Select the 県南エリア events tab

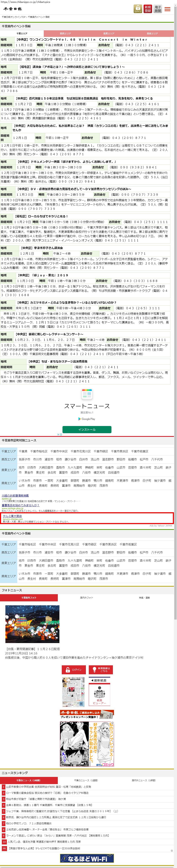tap(152, 33)
